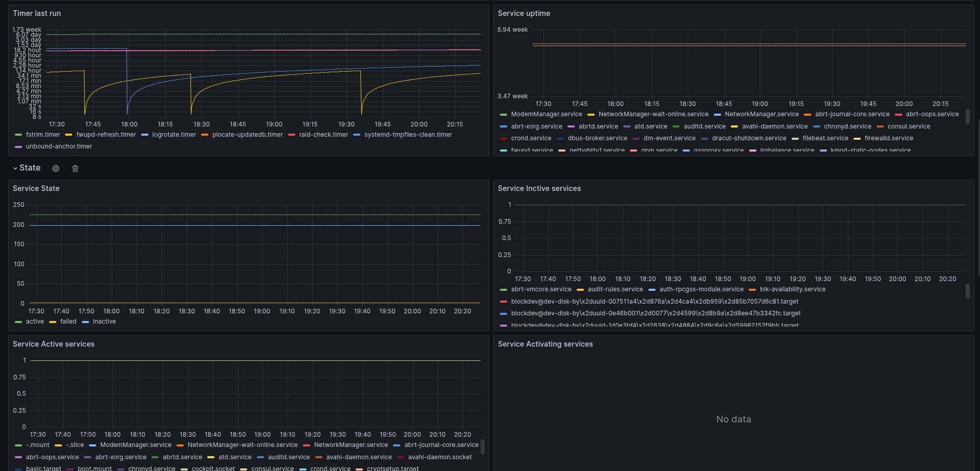This screenshot has height=471, width=980.
Task: Collapse the State row chevron
Action: pyautogui.click(x=15, y=168)
